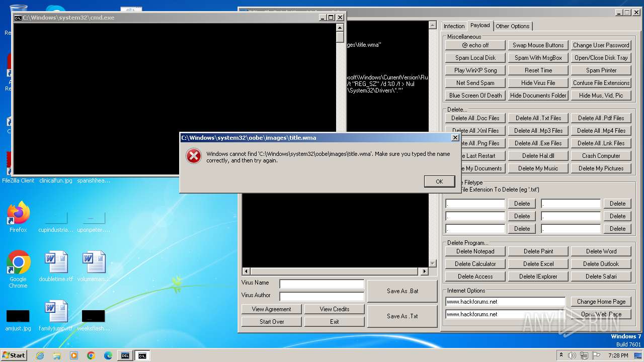
Task: Click Hide Documents Folder button
Action: (x=538, y=96)
